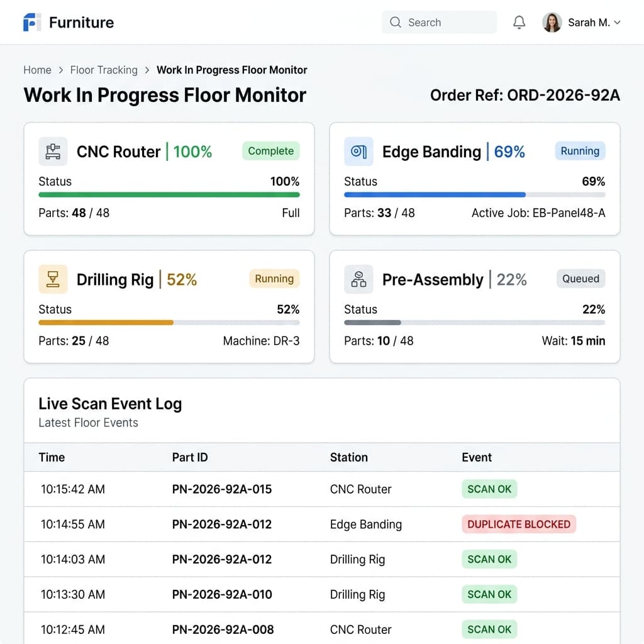Click the Drilling Rig icon
The image size is (644, 644).
click(53, 279)
